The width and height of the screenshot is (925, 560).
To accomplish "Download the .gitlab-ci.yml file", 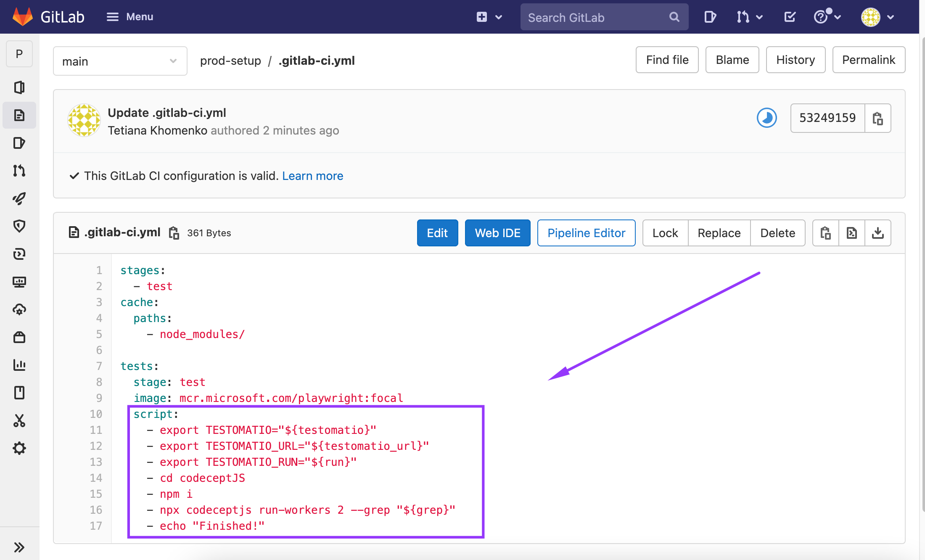I will point(878,233).
